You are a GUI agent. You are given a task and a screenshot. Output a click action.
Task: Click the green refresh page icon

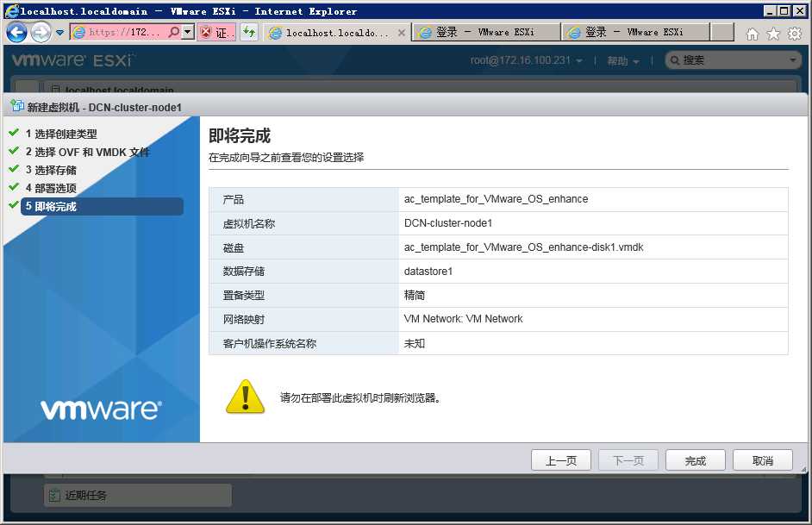[249, 32]
